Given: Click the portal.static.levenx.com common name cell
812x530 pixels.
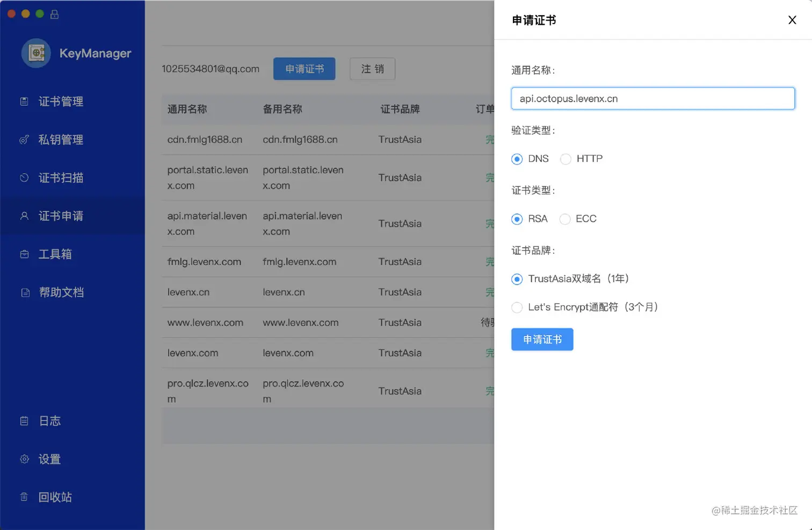Looking at the screenshot, I should (208, 178).
